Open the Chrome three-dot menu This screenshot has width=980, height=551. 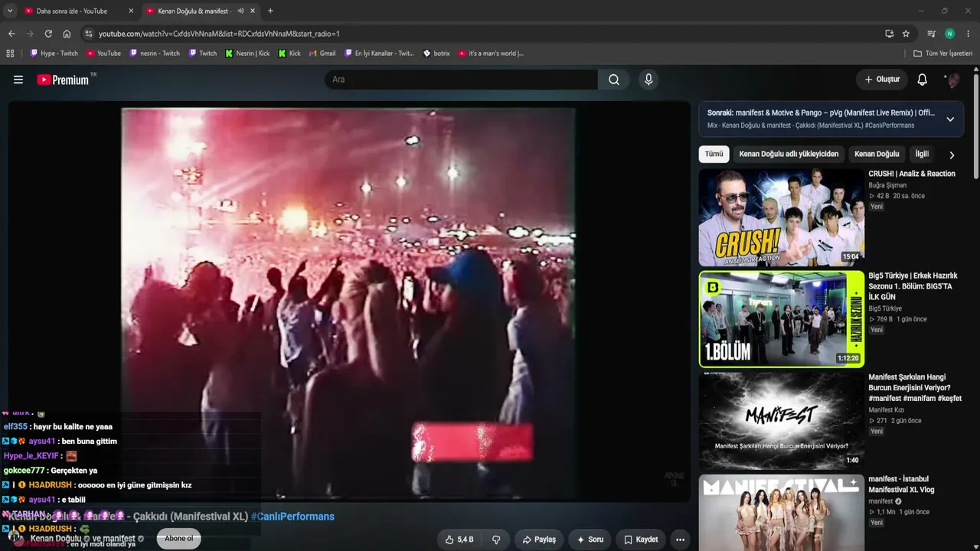[969, 34]
